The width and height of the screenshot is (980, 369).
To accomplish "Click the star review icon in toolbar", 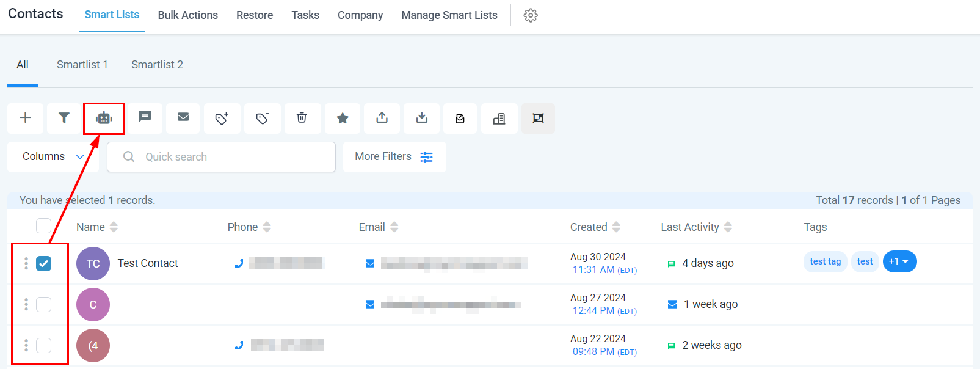I will point(343,118).
